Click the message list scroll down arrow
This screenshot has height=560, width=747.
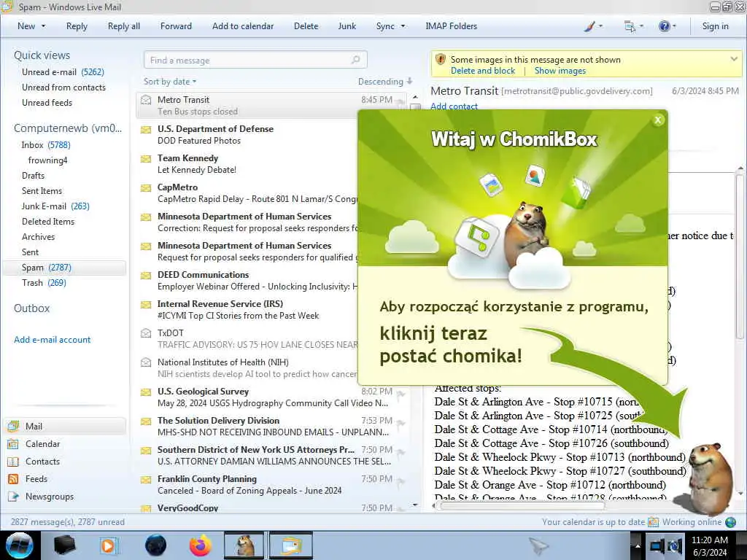coord(415,505)
